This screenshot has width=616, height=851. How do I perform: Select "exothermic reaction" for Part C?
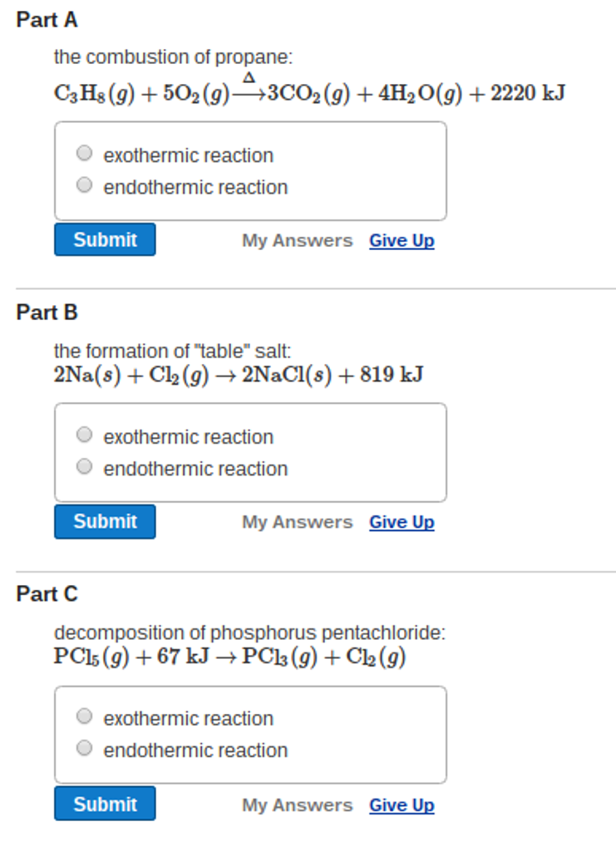point(84,716)
